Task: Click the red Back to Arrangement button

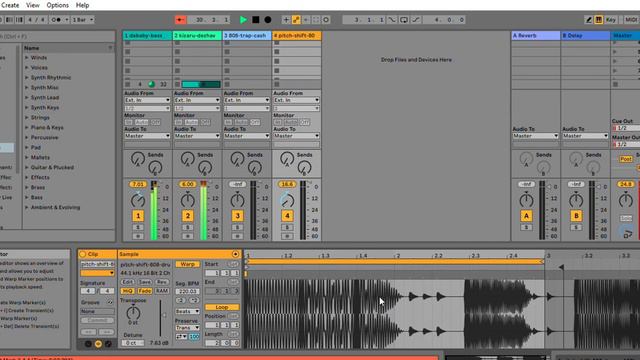Action: [x=180, y=20]
